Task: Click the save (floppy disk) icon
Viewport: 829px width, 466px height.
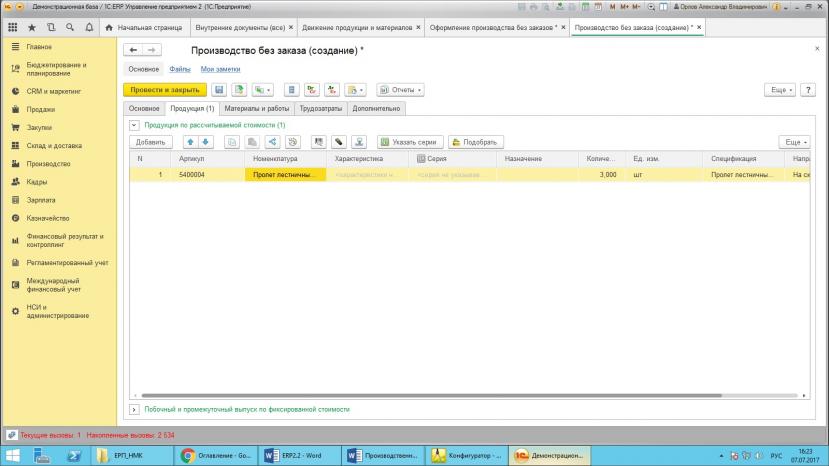Action: pos(219,90)
